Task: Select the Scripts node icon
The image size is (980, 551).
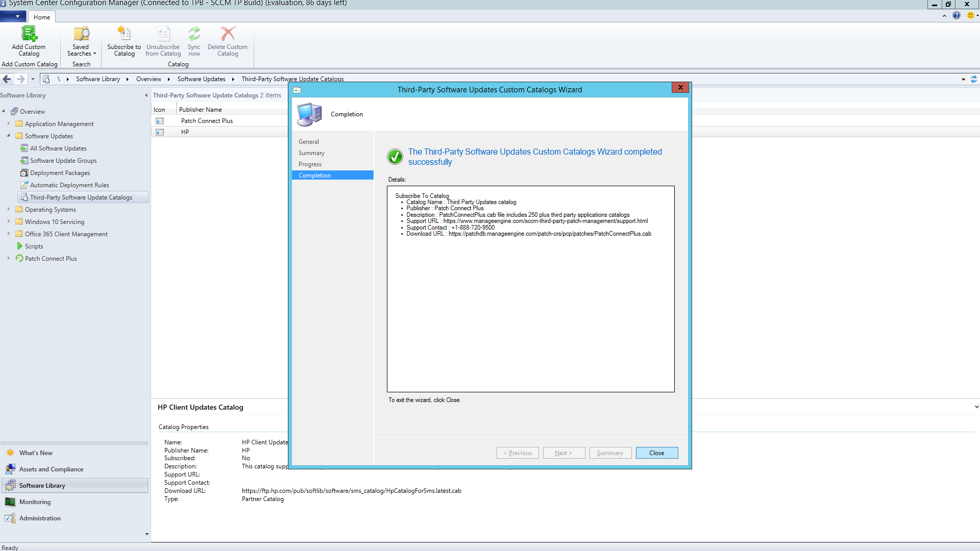Action: click(x=20, y=246)
